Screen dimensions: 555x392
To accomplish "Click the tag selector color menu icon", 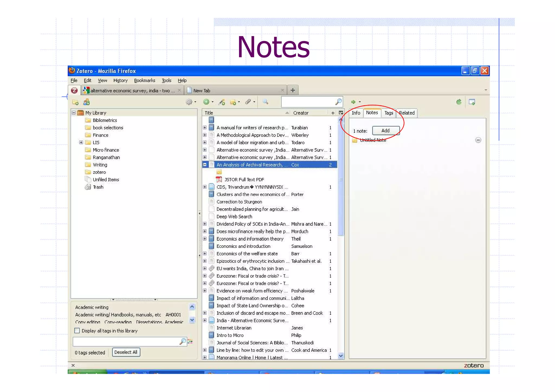I will pos(190,342).
